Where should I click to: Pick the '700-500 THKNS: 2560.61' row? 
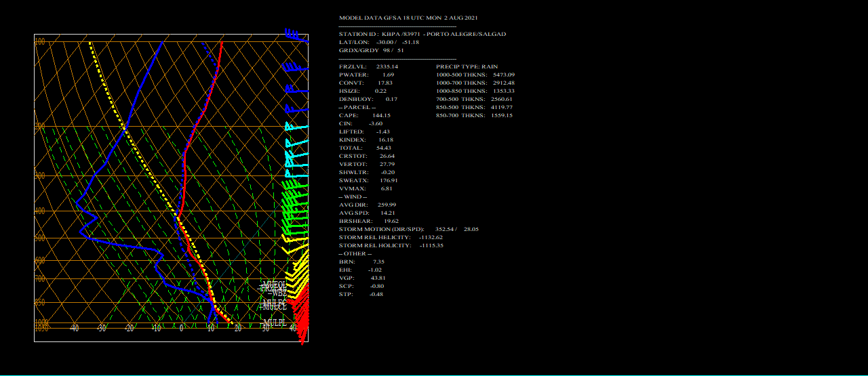coord(474,99)
